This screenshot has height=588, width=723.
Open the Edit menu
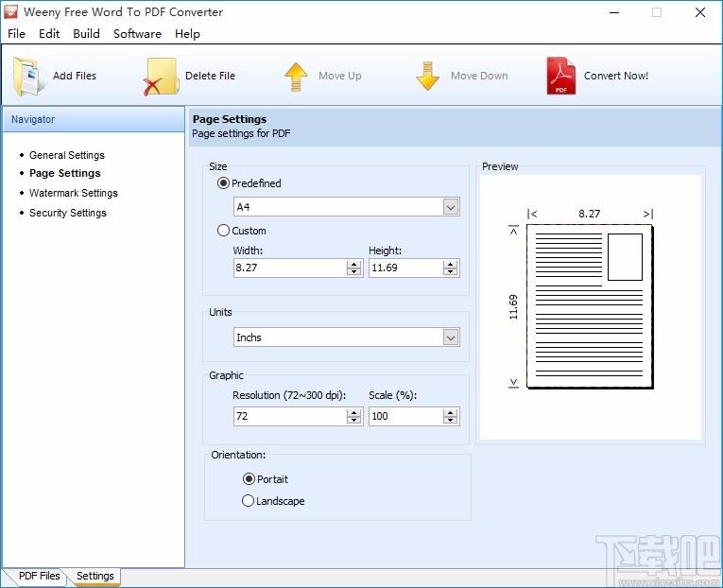(x=49, y=34)
